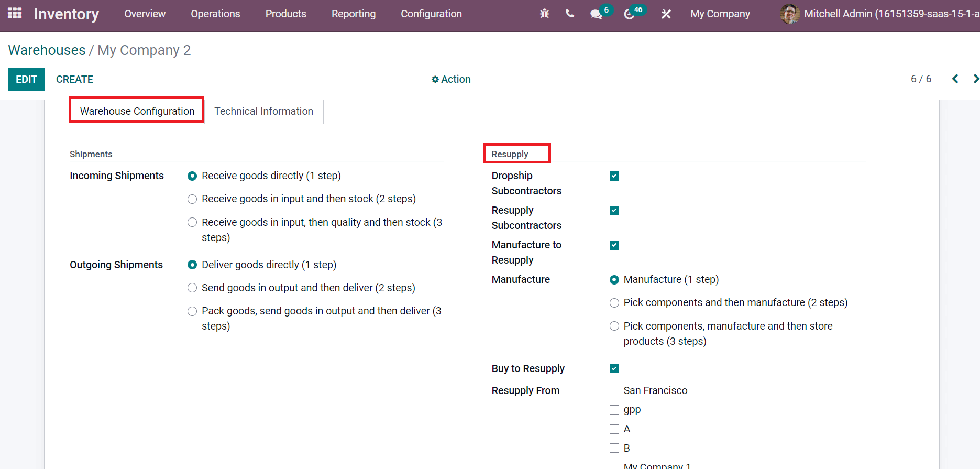Image resolution: width=980 pixels, height=469 pixels.
Task: Toggle Resupply Subcontractors checkbox
Action: [614, 211]
